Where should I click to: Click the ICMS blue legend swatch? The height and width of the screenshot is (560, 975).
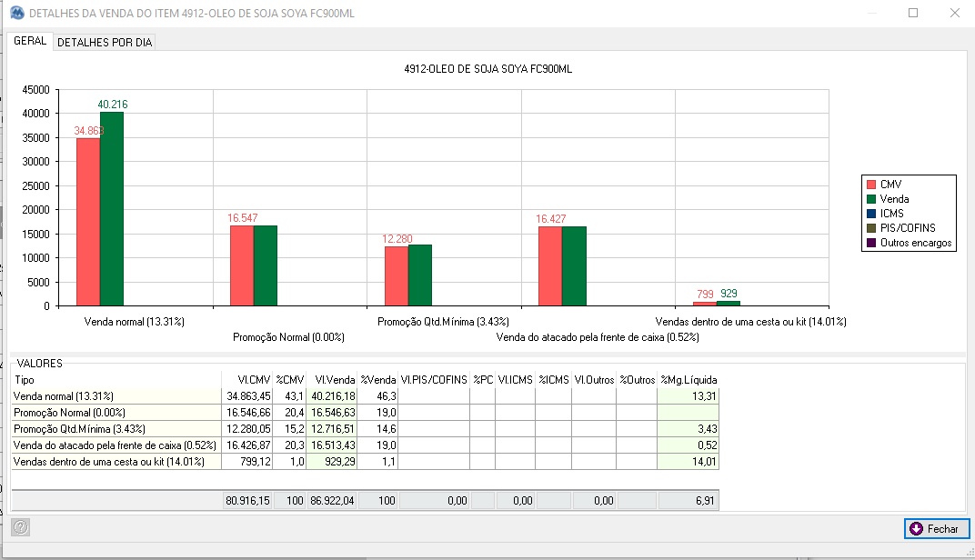(871, 214)
